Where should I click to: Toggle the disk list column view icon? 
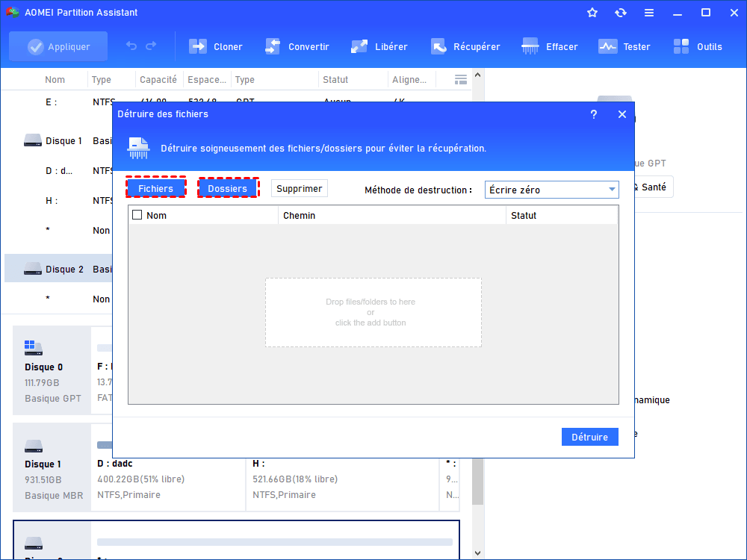461,80
